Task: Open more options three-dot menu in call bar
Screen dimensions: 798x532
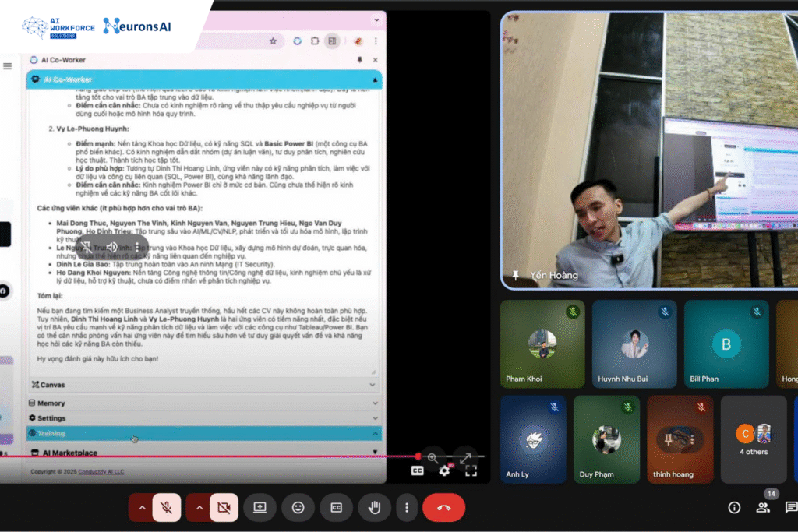Action: click(407, 507)
